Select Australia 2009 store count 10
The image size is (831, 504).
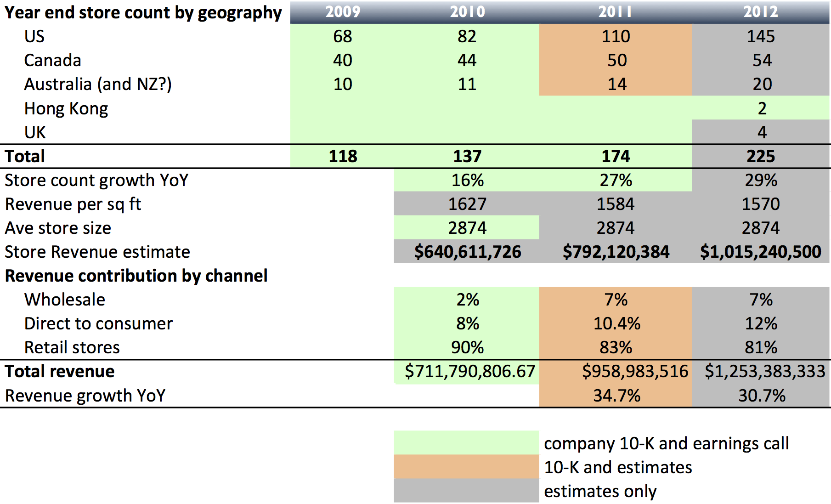pyautogui.click(x=343, y=84)
